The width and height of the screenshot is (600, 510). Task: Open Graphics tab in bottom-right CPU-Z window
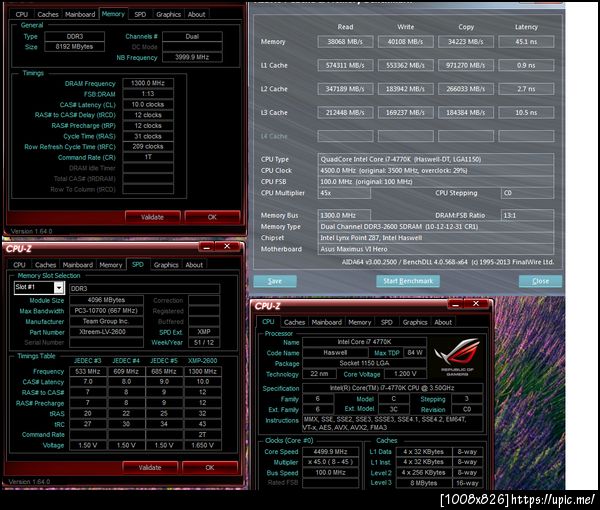(415, 322)
